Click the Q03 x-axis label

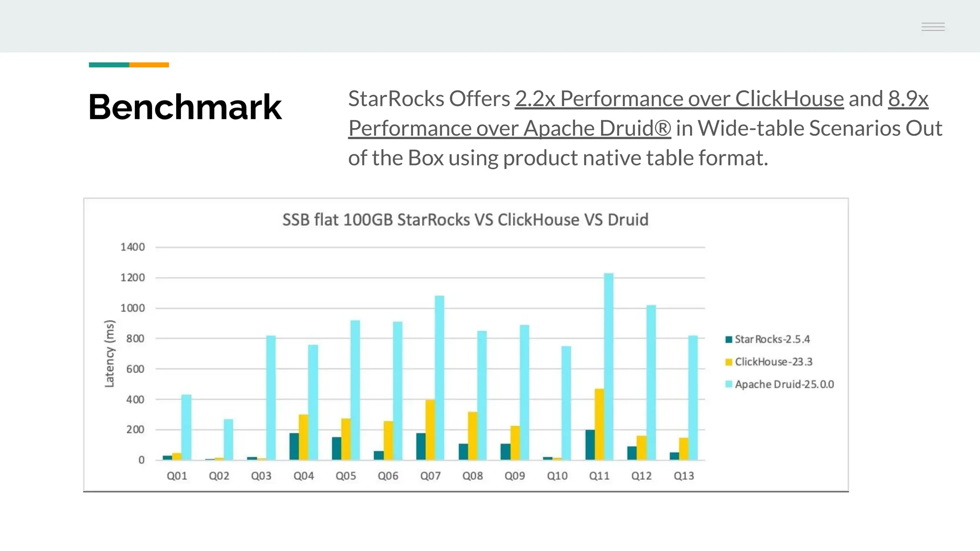(261, 476)
